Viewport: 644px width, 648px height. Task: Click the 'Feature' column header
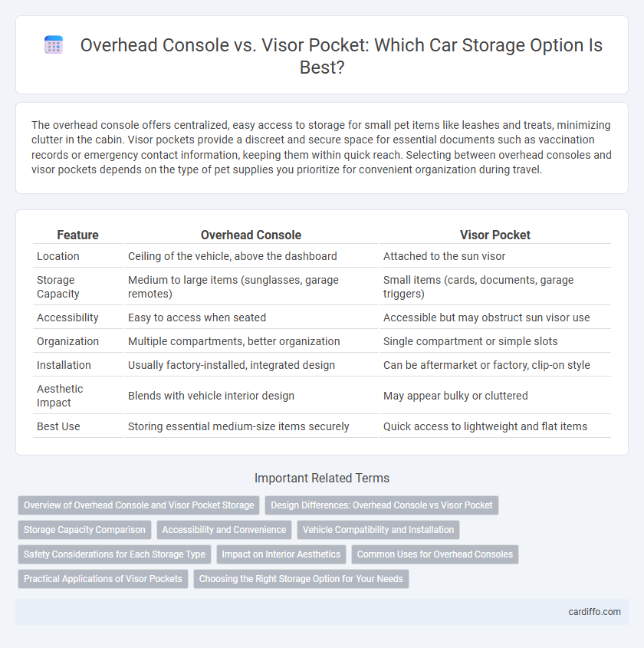coord(77,235)
